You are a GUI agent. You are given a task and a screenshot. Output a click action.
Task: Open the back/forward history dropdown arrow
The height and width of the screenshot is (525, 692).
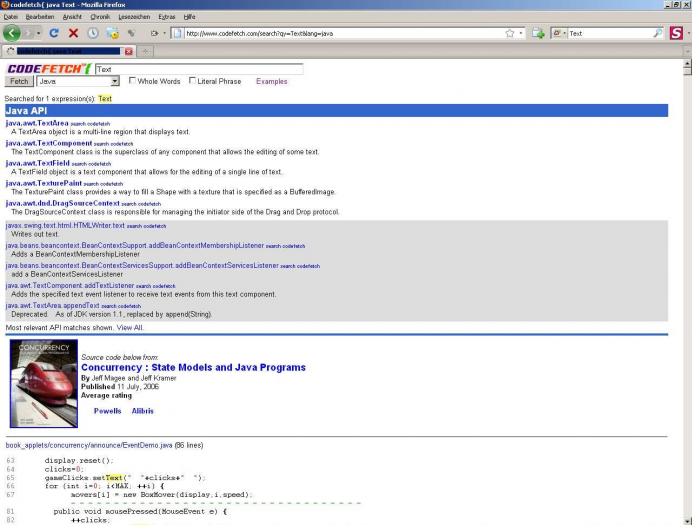pos(39,33)
